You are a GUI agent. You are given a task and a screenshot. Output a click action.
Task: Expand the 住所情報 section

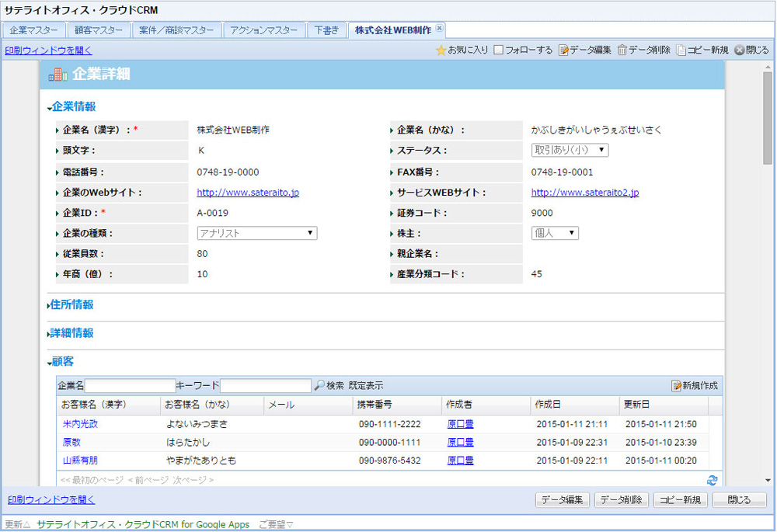(71, 305)
